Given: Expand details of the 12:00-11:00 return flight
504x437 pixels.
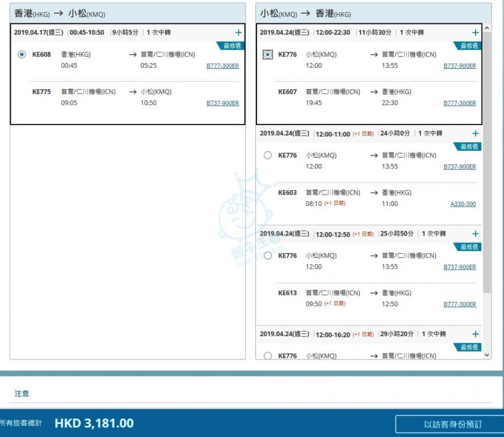Looking at the screenshot, I should coord(475,134).
